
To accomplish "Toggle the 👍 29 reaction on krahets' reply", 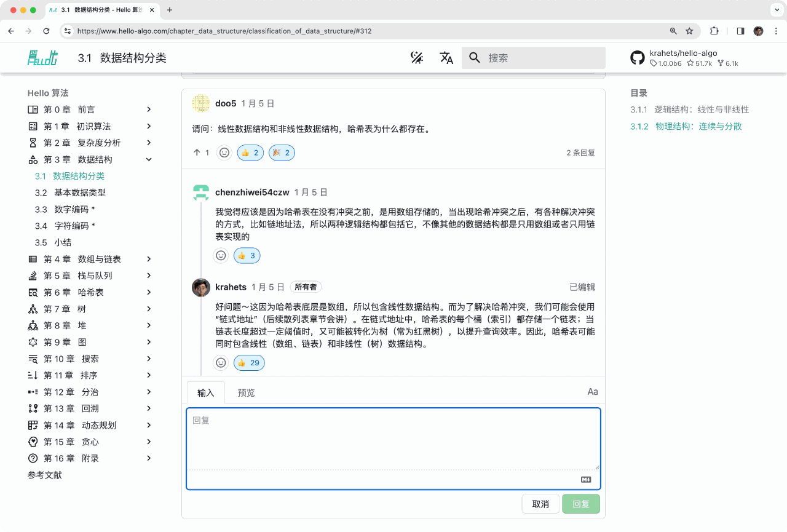I will click(x=248, y=363).
